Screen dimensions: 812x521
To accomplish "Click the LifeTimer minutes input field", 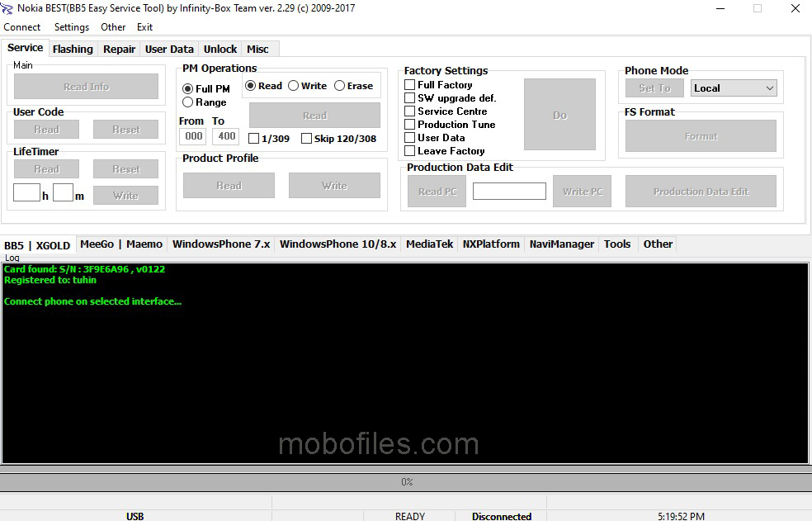I will click(64, 192).
